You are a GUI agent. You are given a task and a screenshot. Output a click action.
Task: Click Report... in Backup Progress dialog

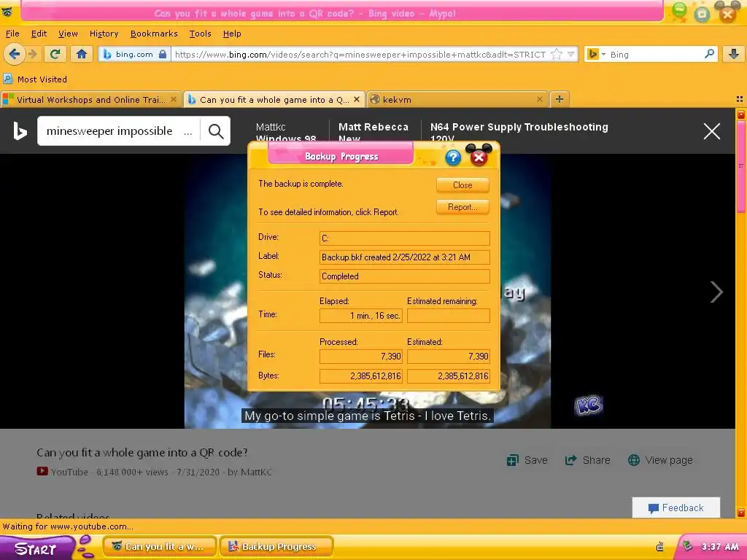462,207
